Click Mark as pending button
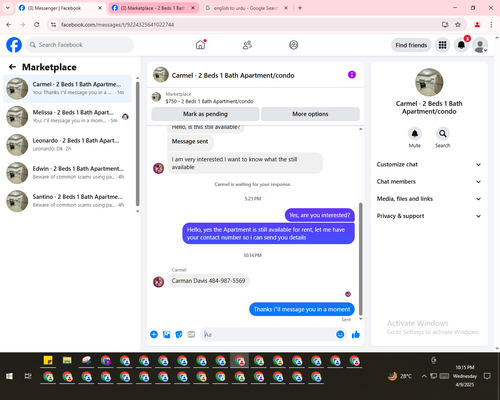Viewport: 500px width, 400px height. 205,114
